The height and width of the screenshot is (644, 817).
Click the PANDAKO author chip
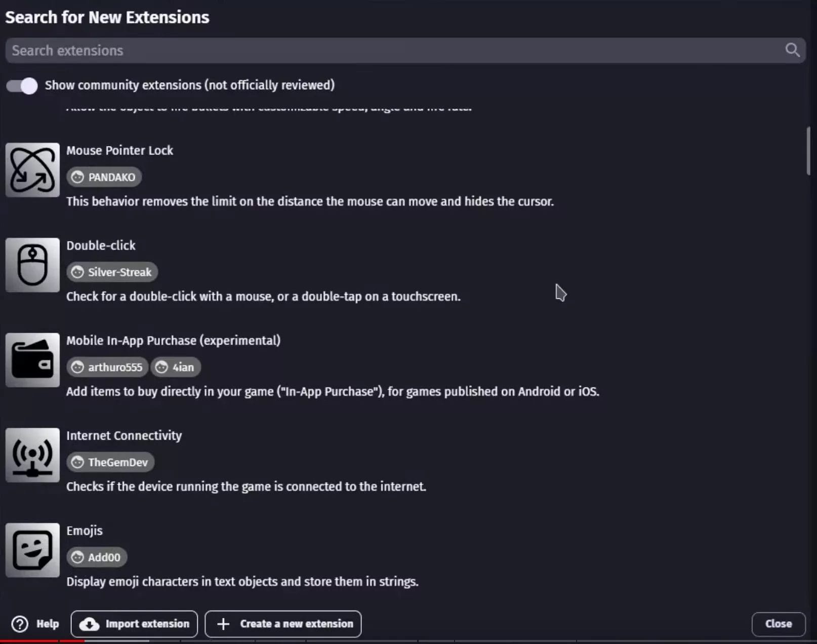click(x=104, y=177)
